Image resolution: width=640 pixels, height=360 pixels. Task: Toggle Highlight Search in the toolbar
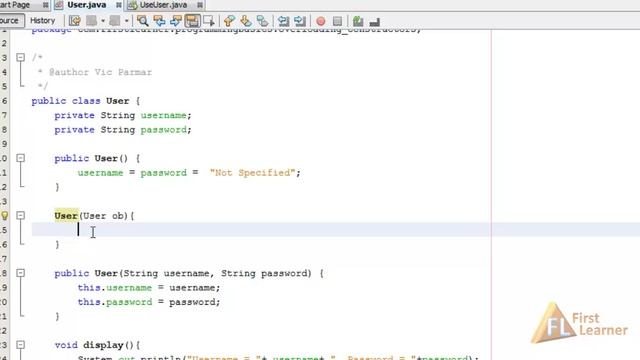tap(192, 20)
